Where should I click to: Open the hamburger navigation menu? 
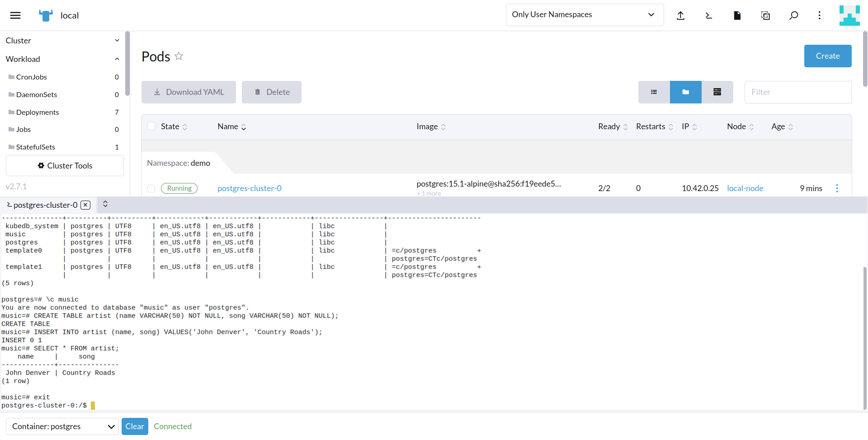pos(15,15)
